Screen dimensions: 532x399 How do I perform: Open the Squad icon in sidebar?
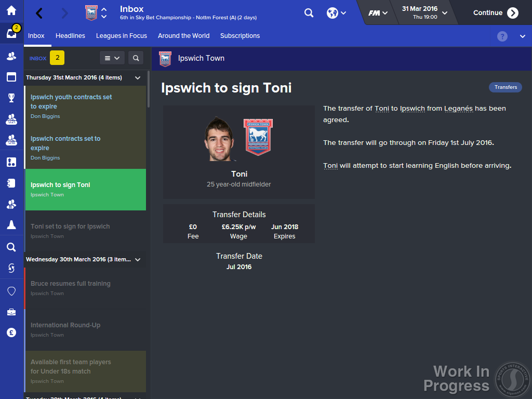(11, 56)
